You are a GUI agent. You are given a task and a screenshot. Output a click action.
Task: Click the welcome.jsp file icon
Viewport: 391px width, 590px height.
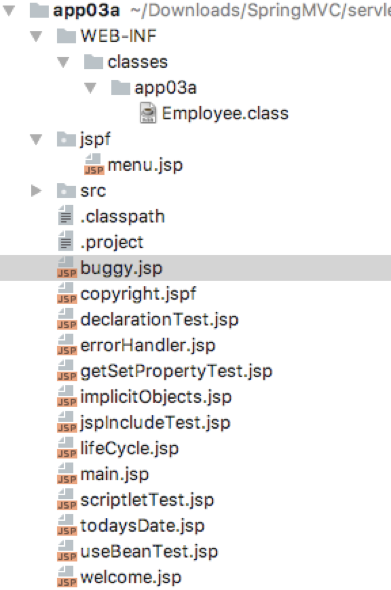[67, 576]
